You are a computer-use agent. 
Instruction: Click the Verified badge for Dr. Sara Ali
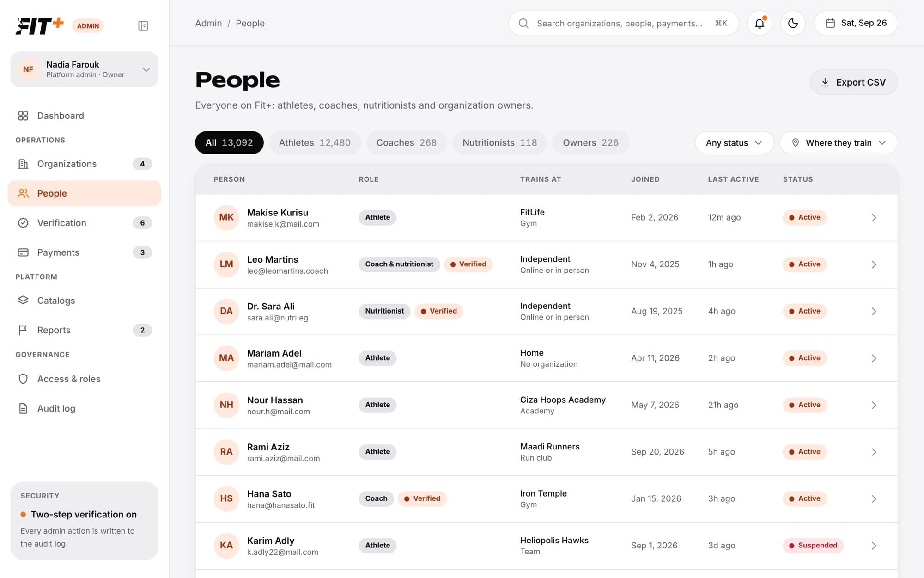coord(438,311)
